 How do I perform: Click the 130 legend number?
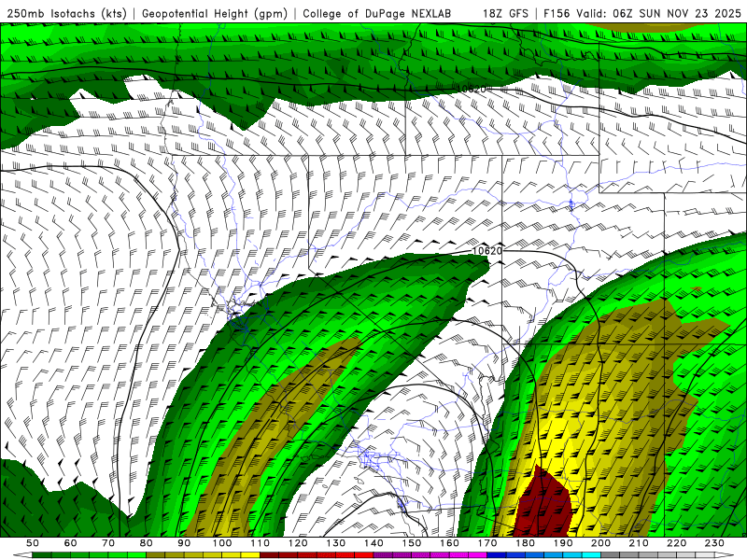coord(336,543)
